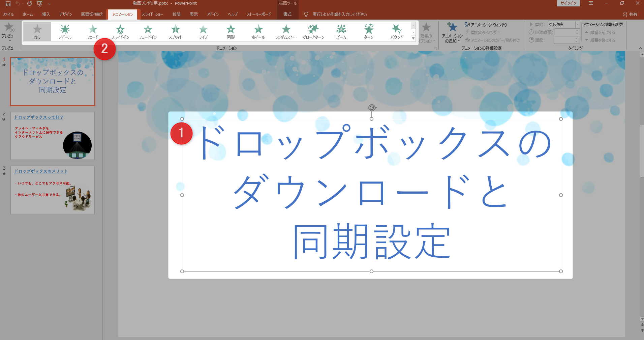Viewport: 644px width, 340px height.
Task: Switch to the デザイン tab
Action: coord(66,14)
